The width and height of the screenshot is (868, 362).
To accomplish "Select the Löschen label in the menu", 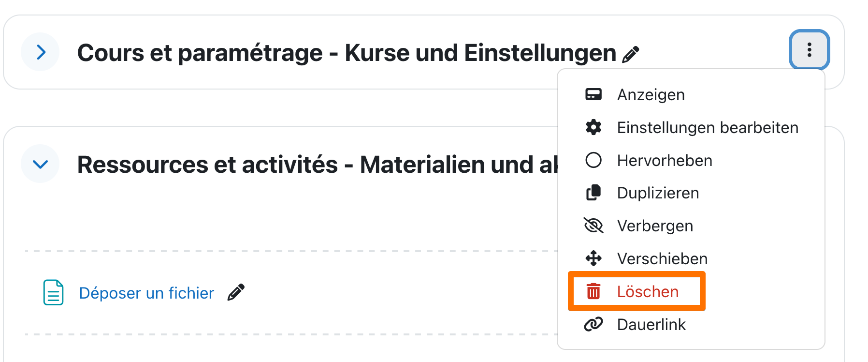I will (648, 292).
